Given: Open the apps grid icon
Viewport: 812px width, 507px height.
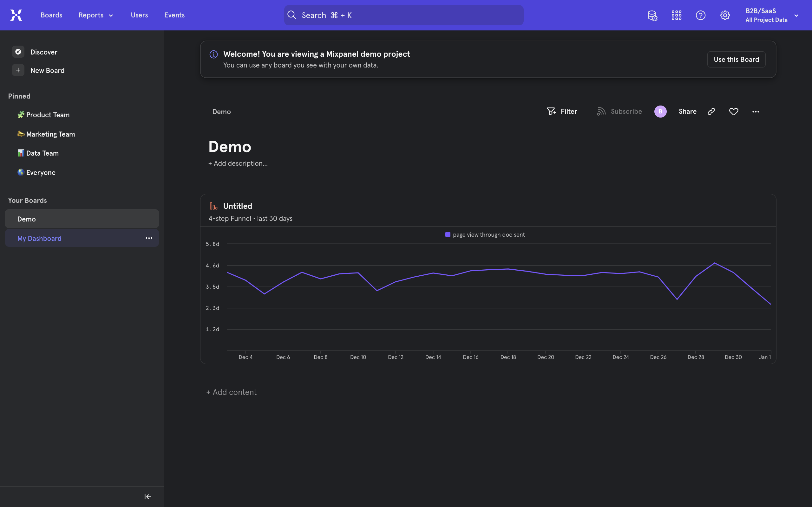Looking at the screenshot, I should point(677,16).
